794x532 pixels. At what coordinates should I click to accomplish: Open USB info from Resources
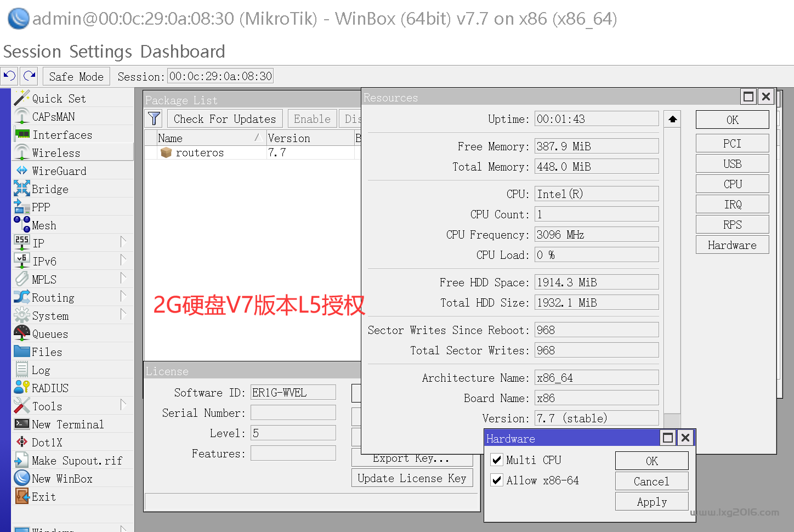point(733,163)
